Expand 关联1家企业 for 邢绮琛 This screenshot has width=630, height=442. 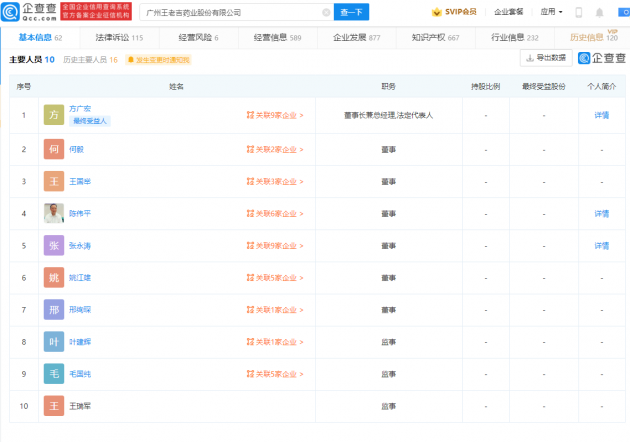coord(275,310)
